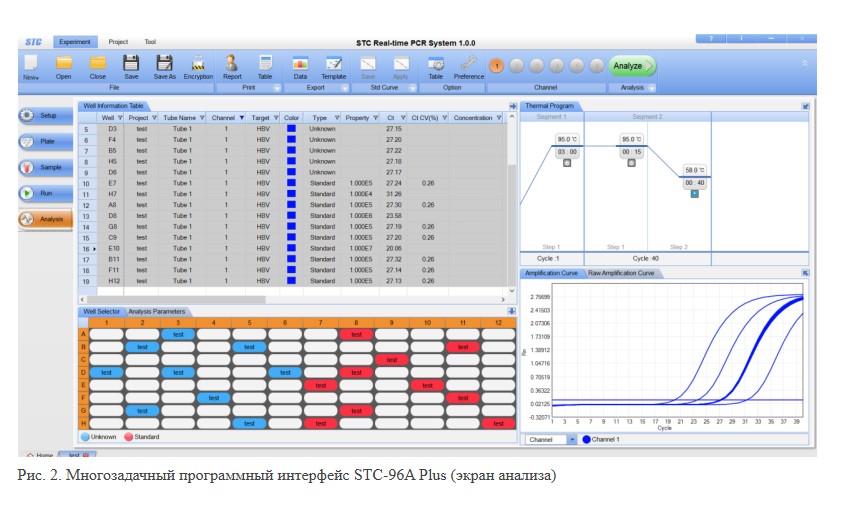Toggle the square under 95.0 °C 03:00 step
Image resolution: width=844 pixels, height=509 pixels.
click(x=567, y=162)
